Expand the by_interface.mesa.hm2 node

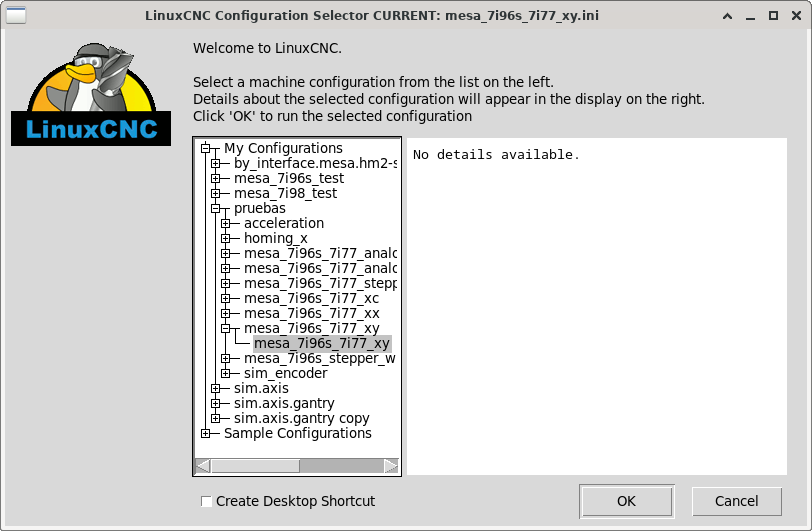tap(215, 163)
